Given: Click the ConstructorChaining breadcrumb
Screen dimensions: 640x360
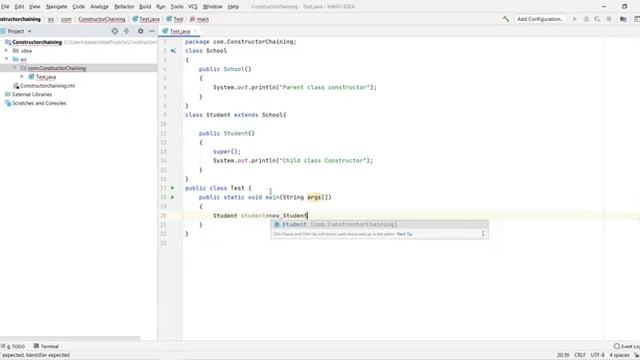Looking at the screenshot, I should (102, 19).
